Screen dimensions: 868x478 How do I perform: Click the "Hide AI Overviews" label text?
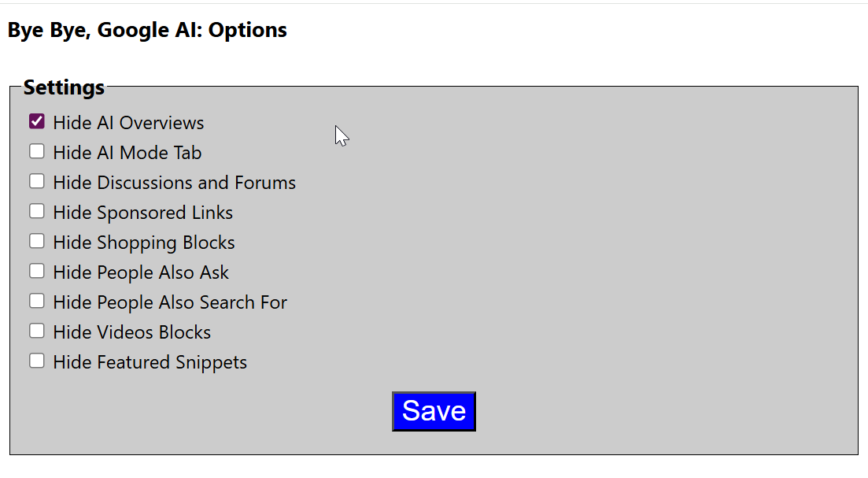128,123
